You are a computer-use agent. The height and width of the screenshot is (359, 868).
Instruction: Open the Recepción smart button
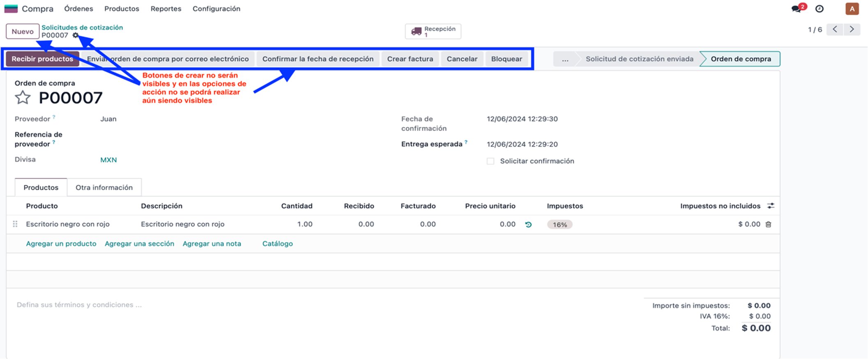point(433,31)
